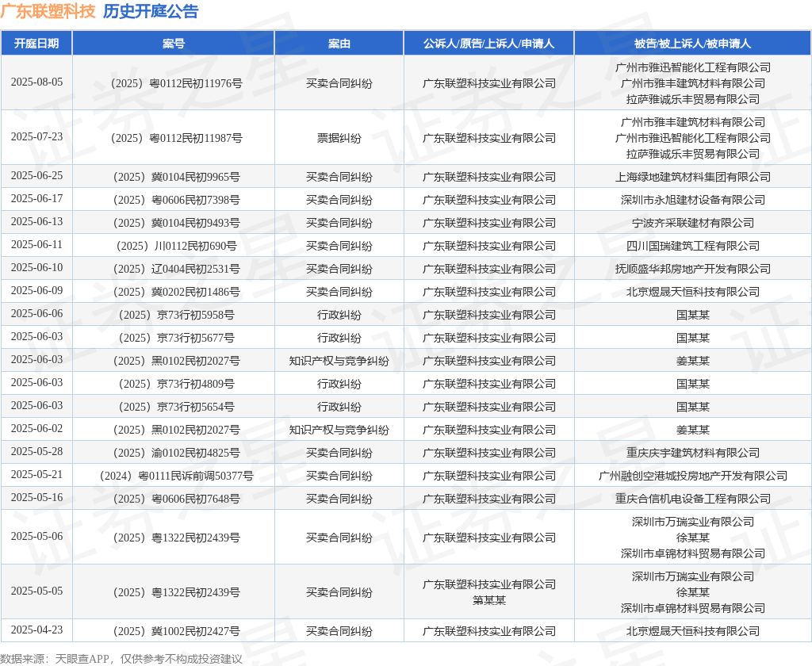The image size is (812, 666).
Task: Click date cell 2025-07-23
Action: tap(36, 136)
